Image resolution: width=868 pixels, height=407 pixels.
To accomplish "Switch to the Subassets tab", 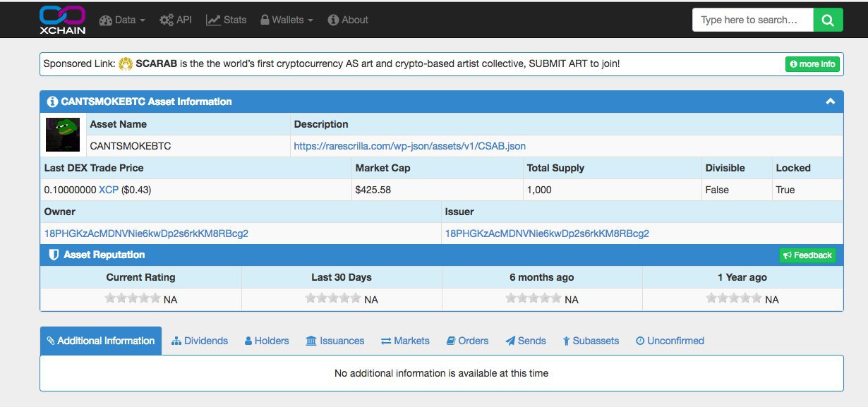I will (591, 341).
